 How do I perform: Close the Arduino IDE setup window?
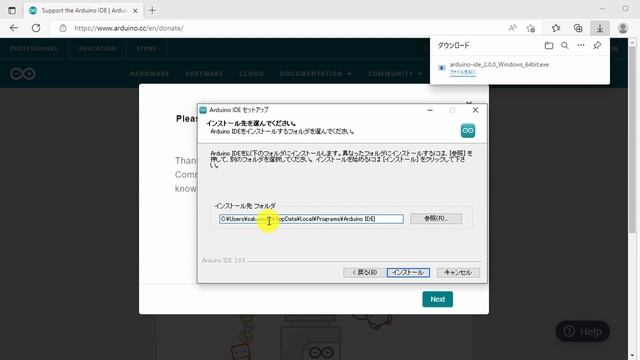[475, 110]
